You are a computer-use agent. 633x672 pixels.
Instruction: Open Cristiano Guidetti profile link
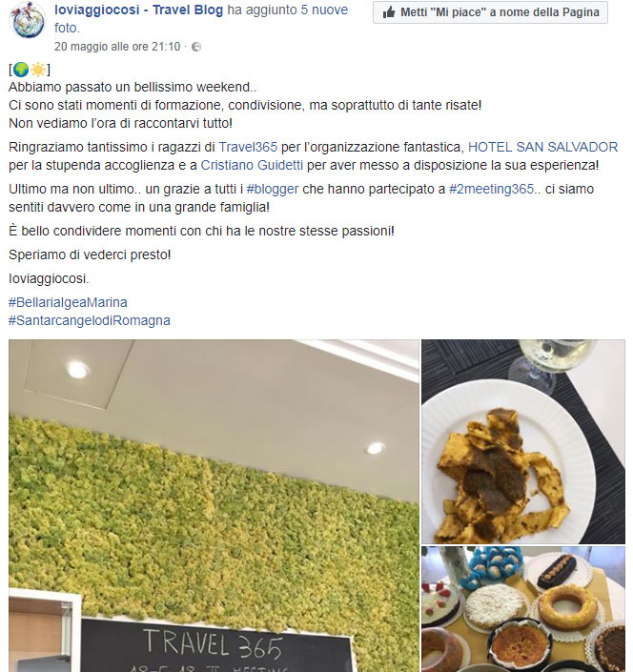coord(252,165)
